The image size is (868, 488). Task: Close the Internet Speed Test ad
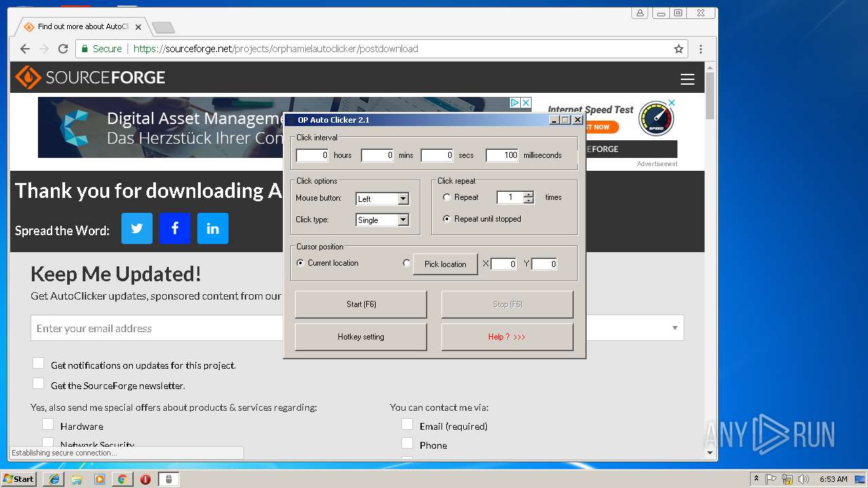(672, 102)
